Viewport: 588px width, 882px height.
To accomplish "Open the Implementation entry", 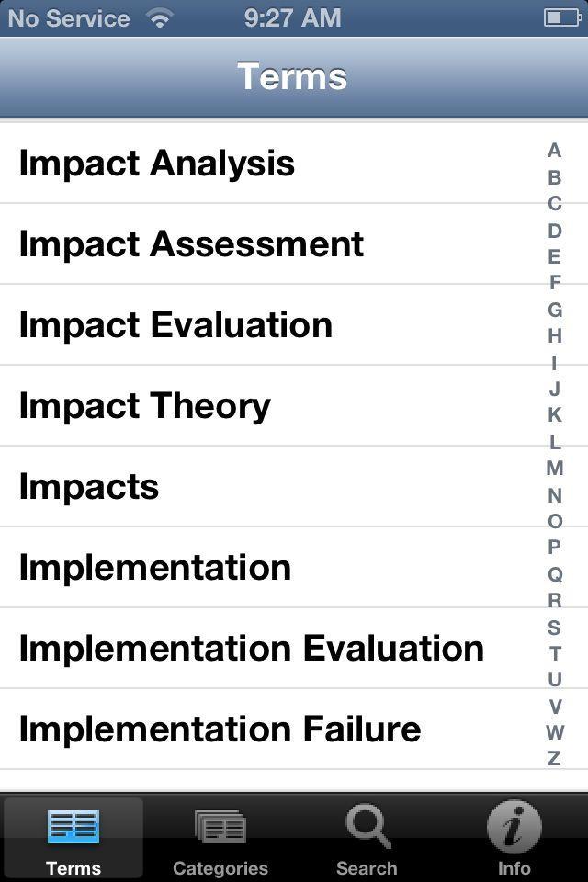I will 154,567.
